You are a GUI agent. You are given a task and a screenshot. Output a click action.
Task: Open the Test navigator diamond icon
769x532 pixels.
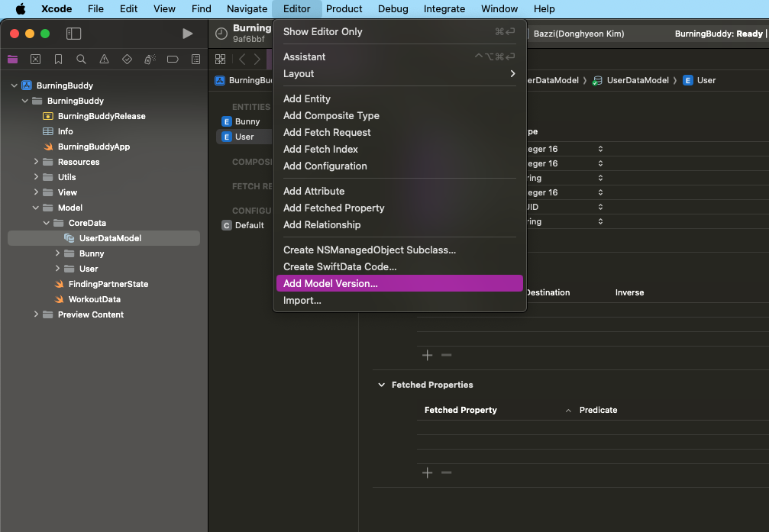[x=127, y=60]
